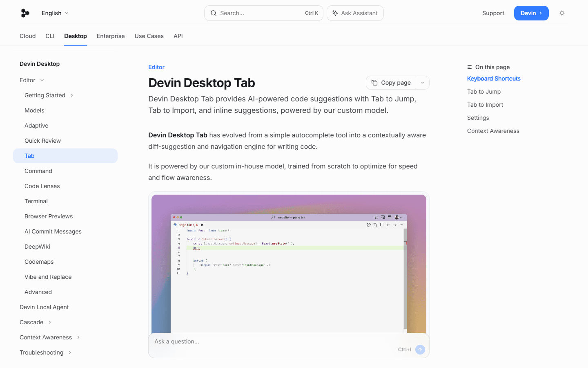Open the Use Cases tab
This screenshot has height=368, width=588.
149,36
